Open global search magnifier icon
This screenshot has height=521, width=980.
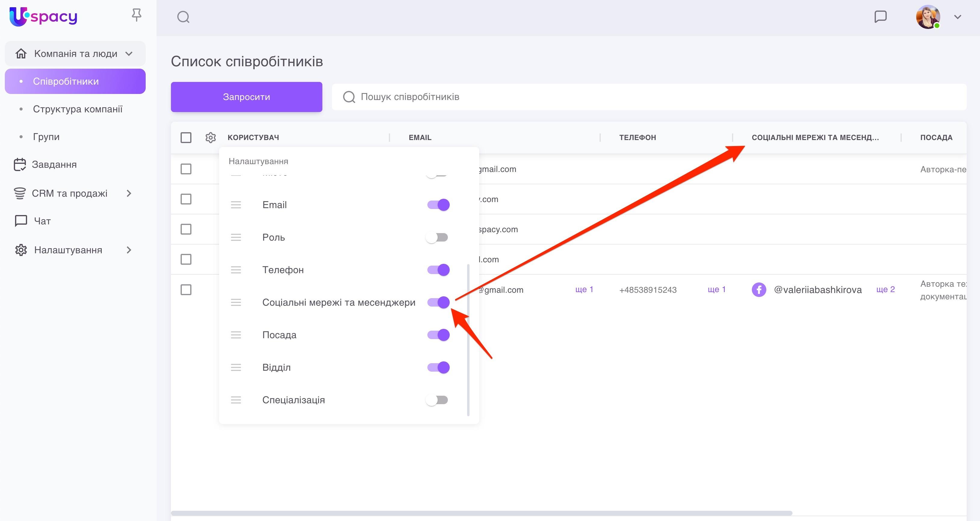[183, 17]
